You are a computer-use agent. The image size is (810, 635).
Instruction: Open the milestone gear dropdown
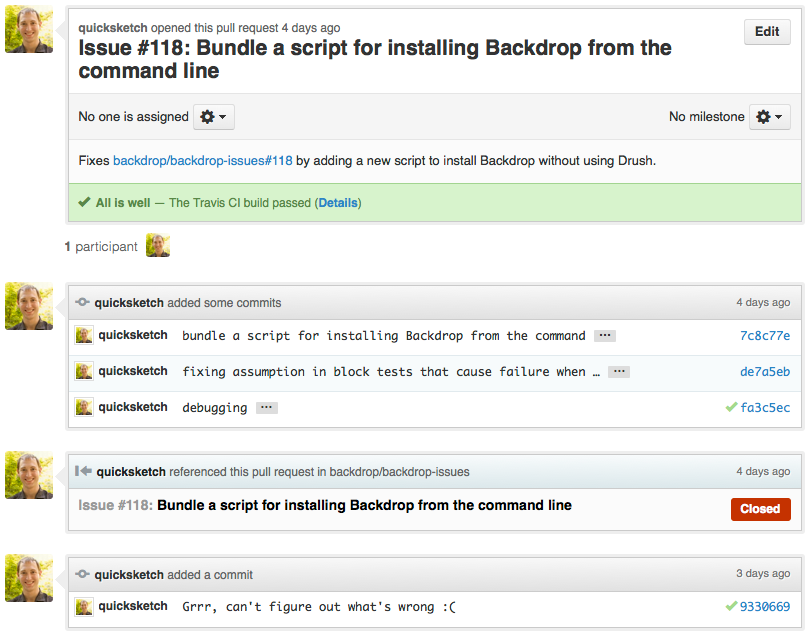point(769,117)
